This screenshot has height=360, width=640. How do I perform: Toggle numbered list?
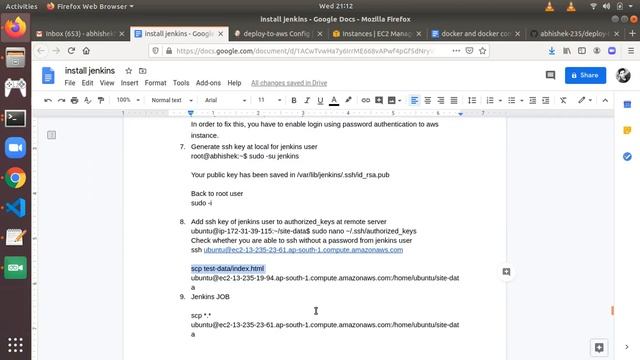pos(490,100)
